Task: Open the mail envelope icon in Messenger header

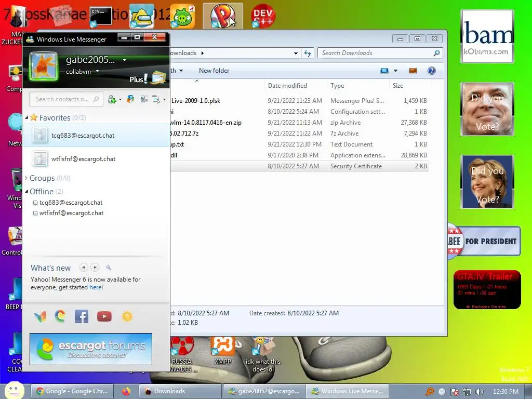Action: tap(158, 78)
